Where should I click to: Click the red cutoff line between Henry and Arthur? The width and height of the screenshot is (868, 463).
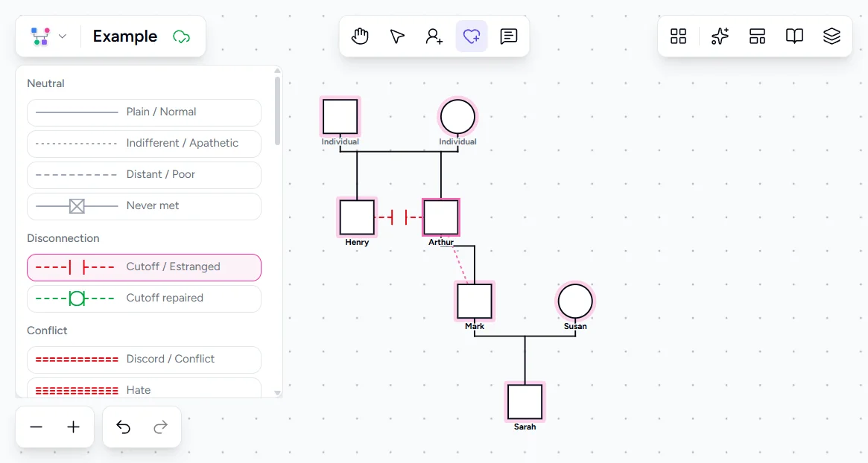coord(399,217)
